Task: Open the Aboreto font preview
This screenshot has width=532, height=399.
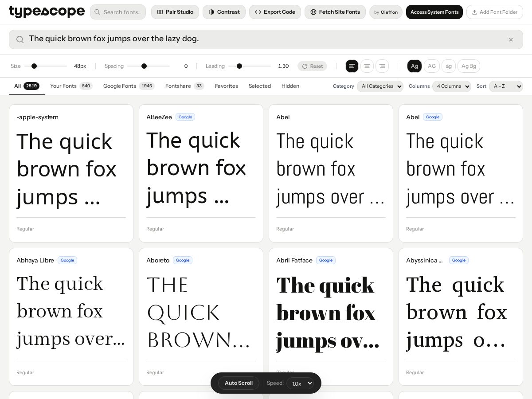Action: tap(201, 313)
